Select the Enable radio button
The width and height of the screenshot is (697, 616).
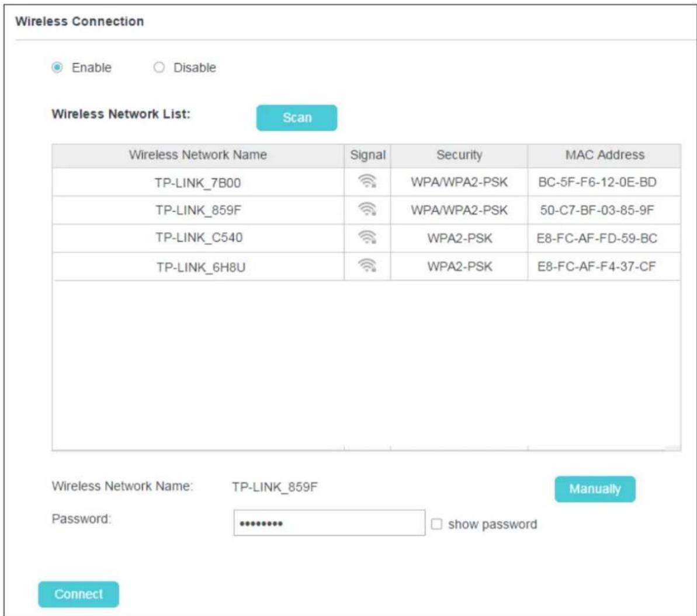click(x=57, y=68)
